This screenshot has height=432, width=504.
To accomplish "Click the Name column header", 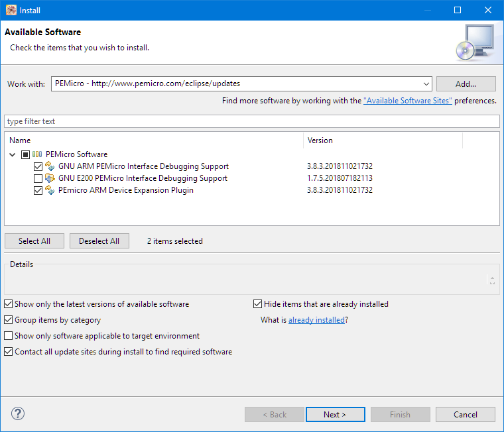I will pos(154,140).
